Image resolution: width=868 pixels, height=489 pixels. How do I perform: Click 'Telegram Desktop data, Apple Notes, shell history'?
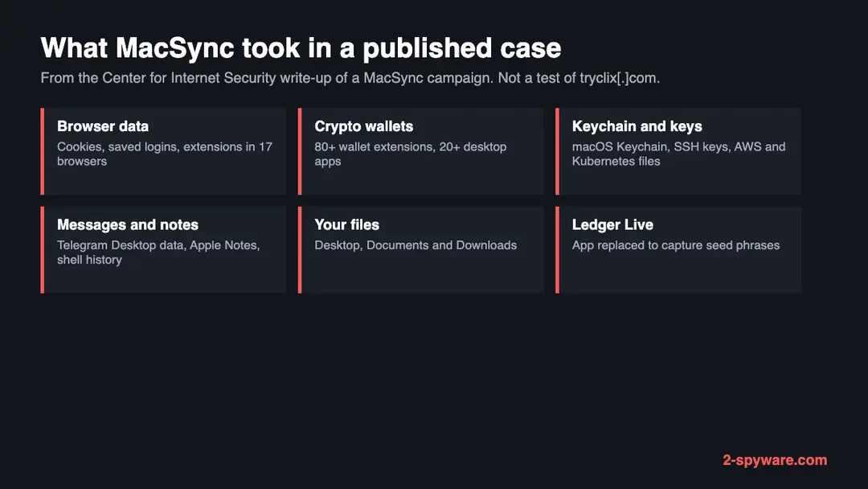click(x=158, y=253)
